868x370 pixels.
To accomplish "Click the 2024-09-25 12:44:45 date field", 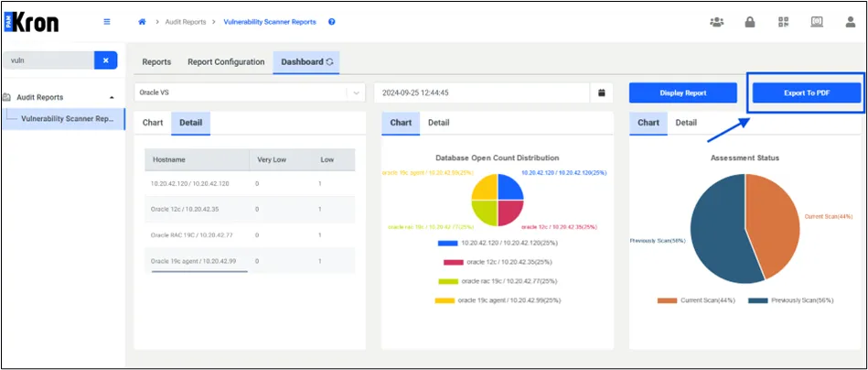I will (x=482, y=92).
